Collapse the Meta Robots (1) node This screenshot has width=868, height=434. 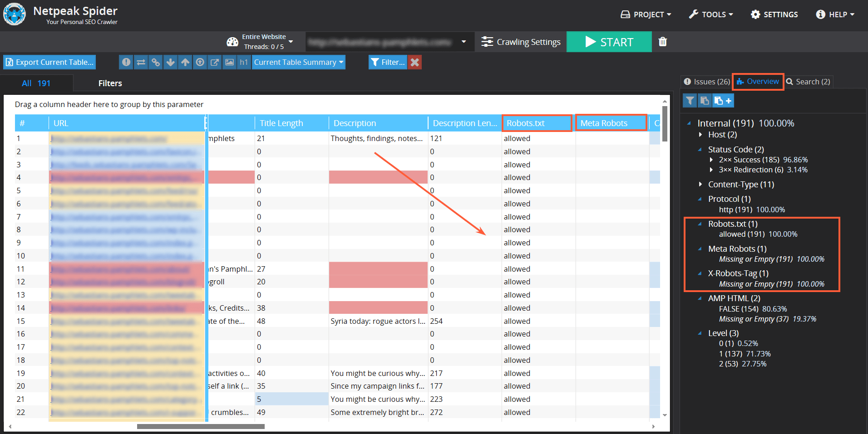click(700, 249)
